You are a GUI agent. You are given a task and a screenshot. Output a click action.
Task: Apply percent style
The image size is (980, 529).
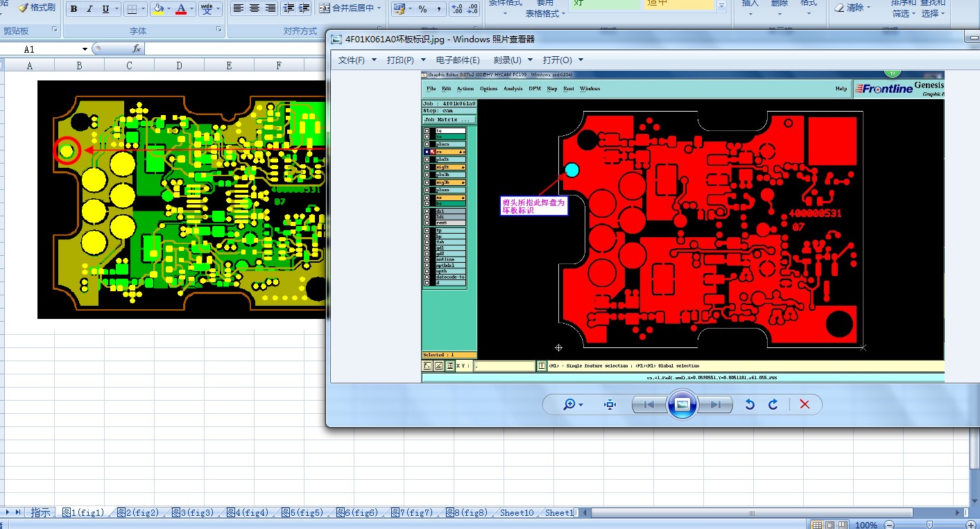(x=422, y=9)
